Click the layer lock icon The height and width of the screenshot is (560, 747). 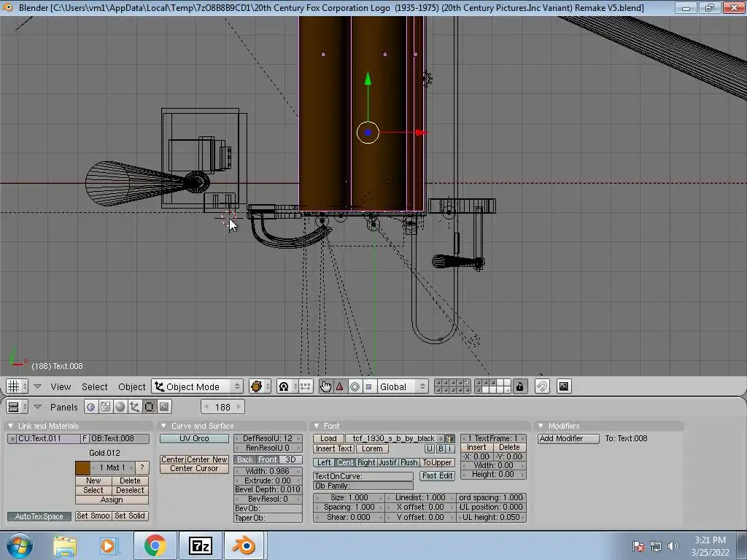click(x=519, y=386)
